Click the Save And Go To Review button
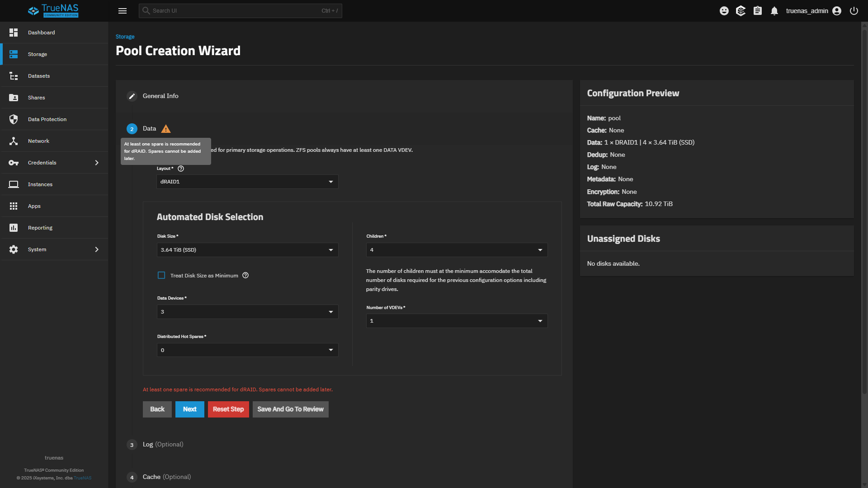The height and width of the screenshot is (488, 868). (290, 409)
